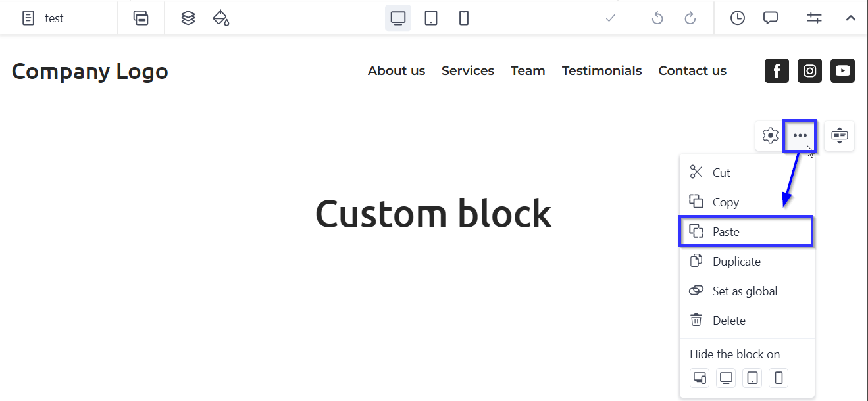
Task: Click the "test" page name
Action: click(x=54, y=18)
